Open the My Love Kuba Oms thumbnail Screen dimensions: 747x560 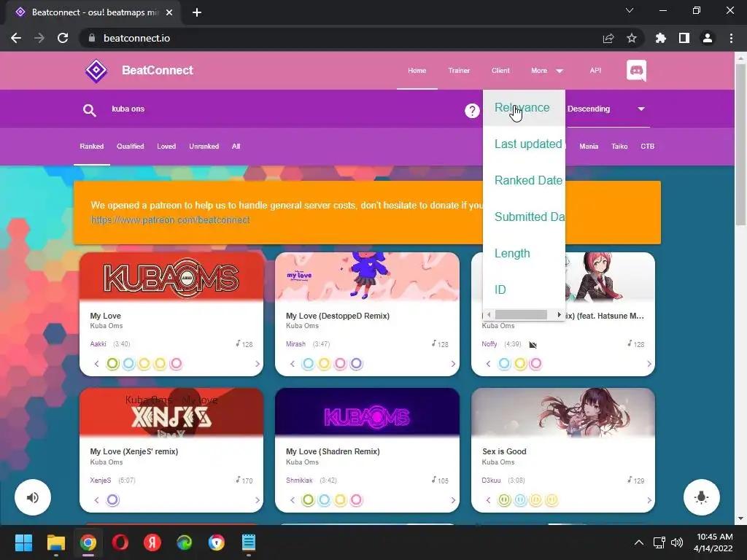(x=171, y=278)
